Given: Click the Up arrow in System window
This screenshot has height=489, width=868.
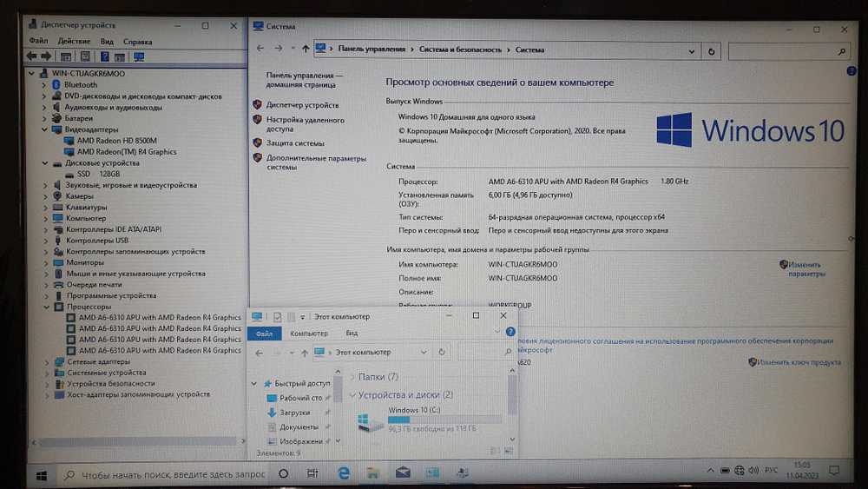Looking at the screenshot, I should click(x=305, y=50).
